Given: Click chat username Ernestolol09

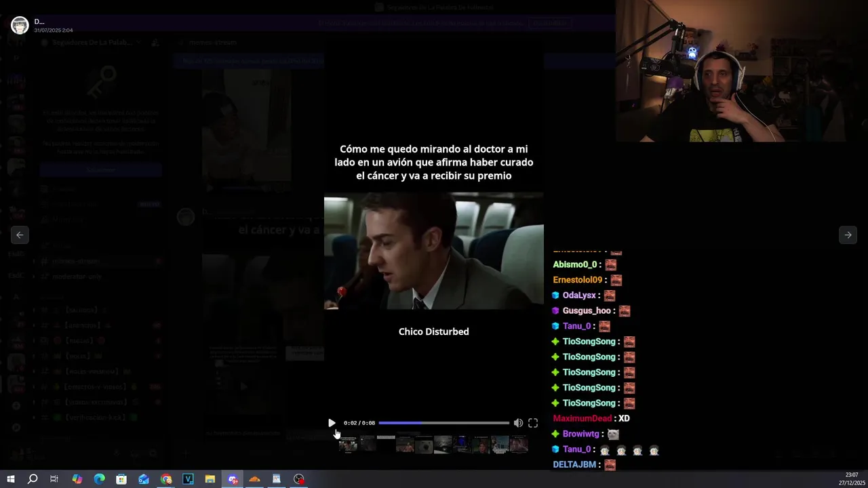Looking at the screenshot, I should click(x=578, y=280).
